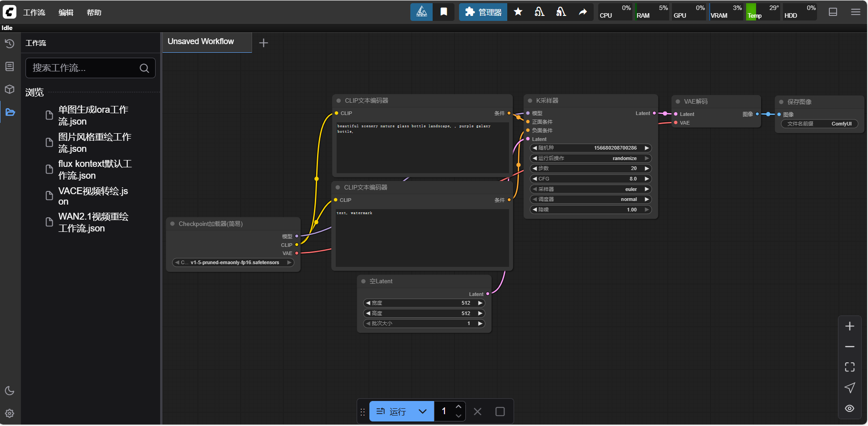Edit the negative prompt text, watermark box

(x=422, y=238)
